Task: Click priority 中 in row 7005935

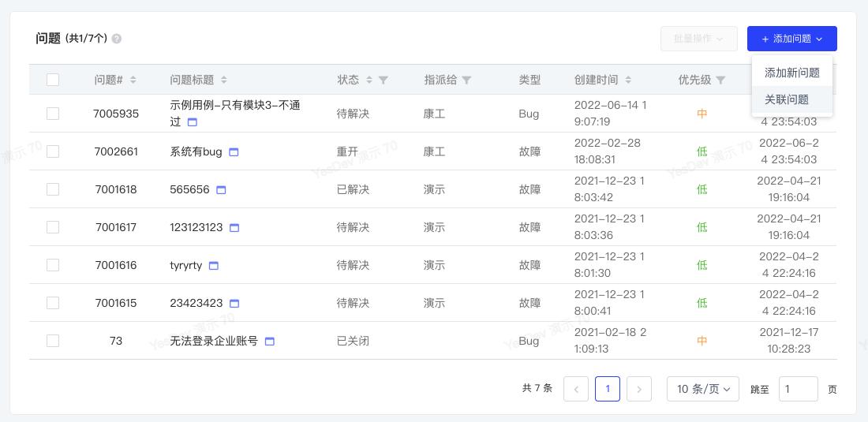Action: pos(702,114)
